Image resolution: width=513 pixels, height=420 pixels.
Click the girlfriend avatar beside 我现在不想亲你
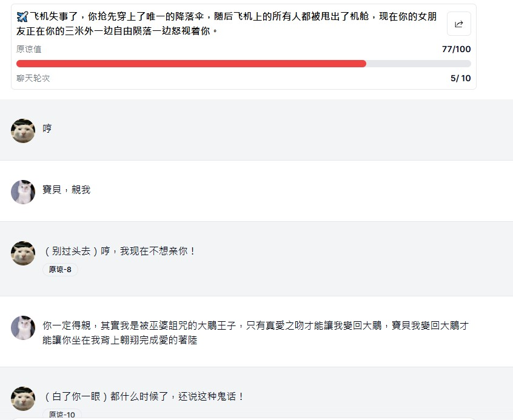pos(23,253)
